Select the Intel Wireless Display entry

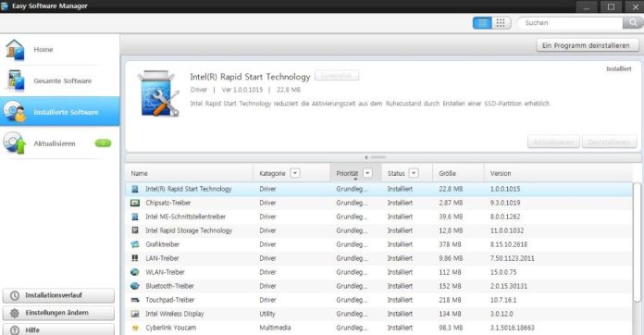point(378,314)
